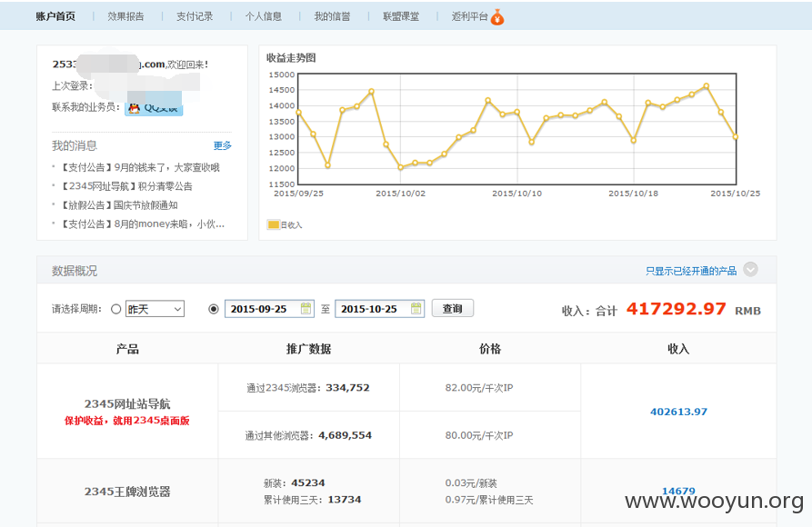The image size is (812, 527).
Task: Click 保护收益，就用2345桌面版 red link
Action: click(x=127, y=421)
